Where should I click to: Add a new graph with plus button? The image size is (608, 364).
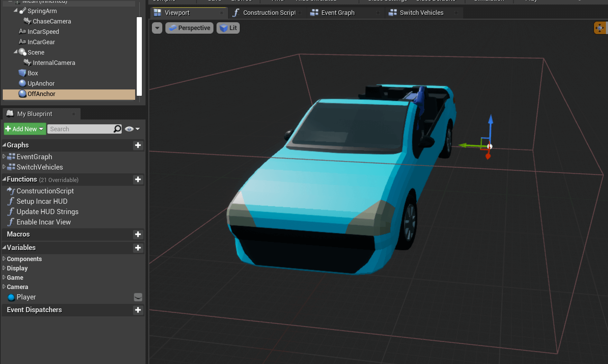(138, 145)
